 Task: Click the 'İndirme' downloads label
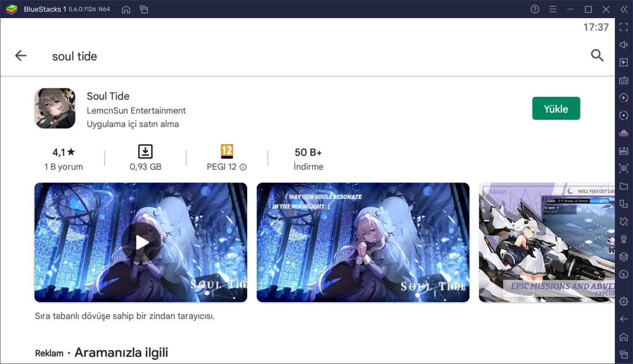tap(308, 167)
